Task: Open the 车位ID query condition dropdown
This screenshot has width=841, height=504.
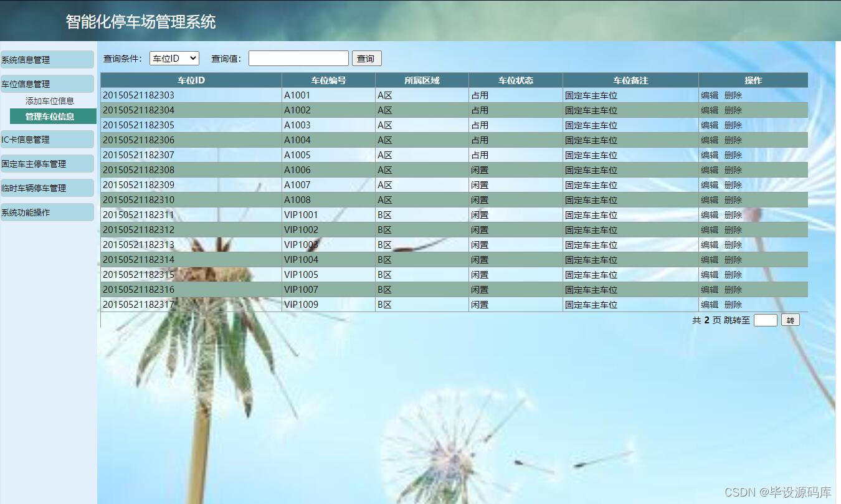Action: (x=174, y=58)
